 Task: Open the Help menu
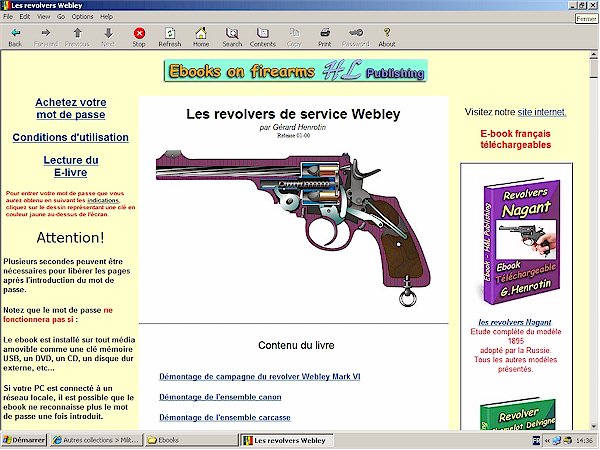(x=106, y=16)
